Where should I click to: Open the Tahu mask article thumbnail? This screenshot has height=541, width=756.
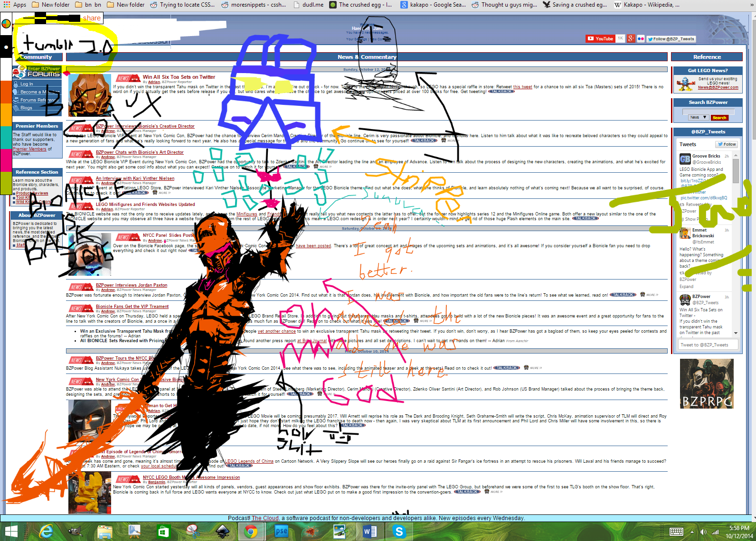[x=89, y=95]
